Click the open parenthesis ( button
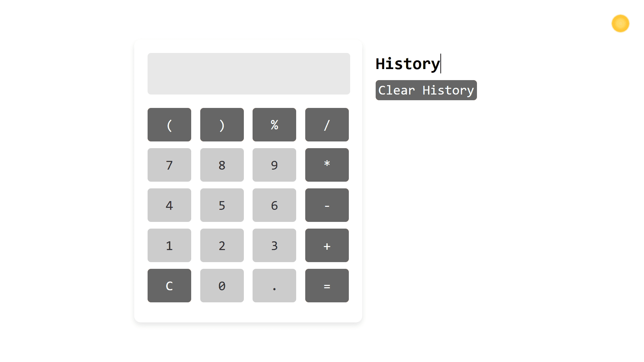 [169, 125]
